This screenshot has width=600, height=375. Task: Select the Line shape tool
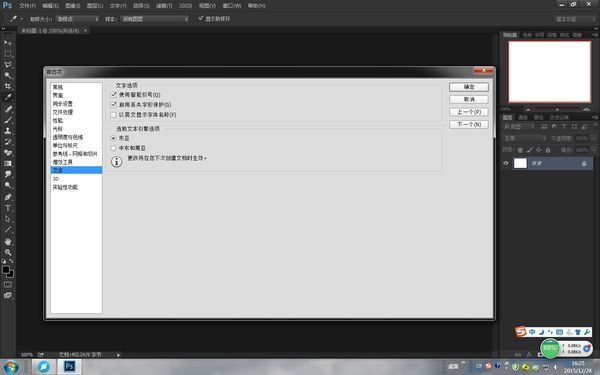pyautogui.click(x=8, y=230)
